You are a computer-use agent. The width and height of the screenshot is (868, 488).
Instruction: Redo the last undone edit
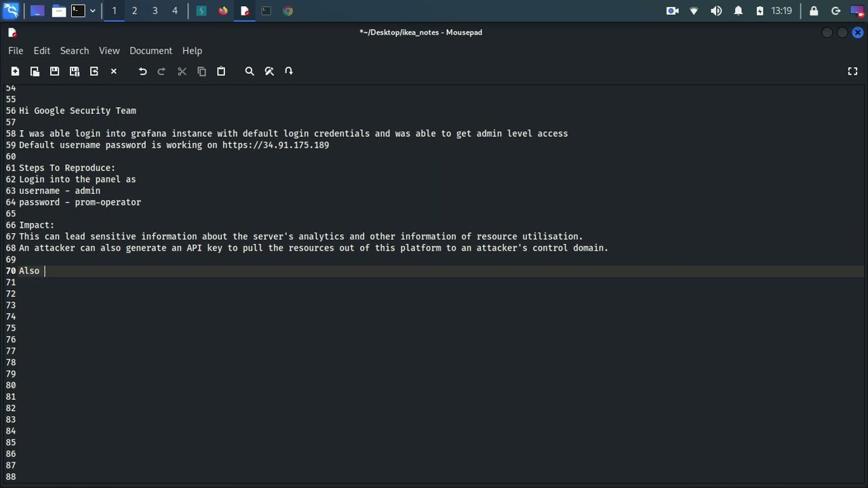coord(161,71)
